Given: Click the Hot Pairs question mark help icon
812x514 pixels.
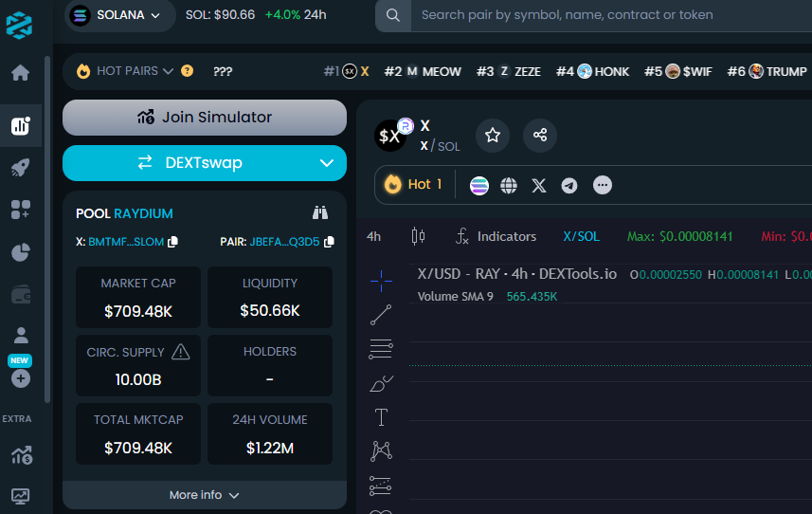Looking at the screenshot, I should (x=187, y=71).
